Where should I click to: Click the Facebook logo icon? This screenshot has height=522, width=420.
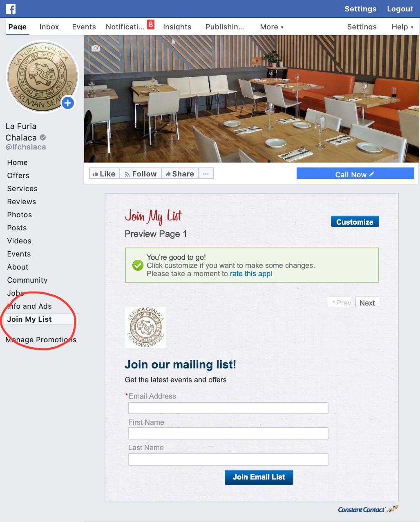click(x=11, y=9)
